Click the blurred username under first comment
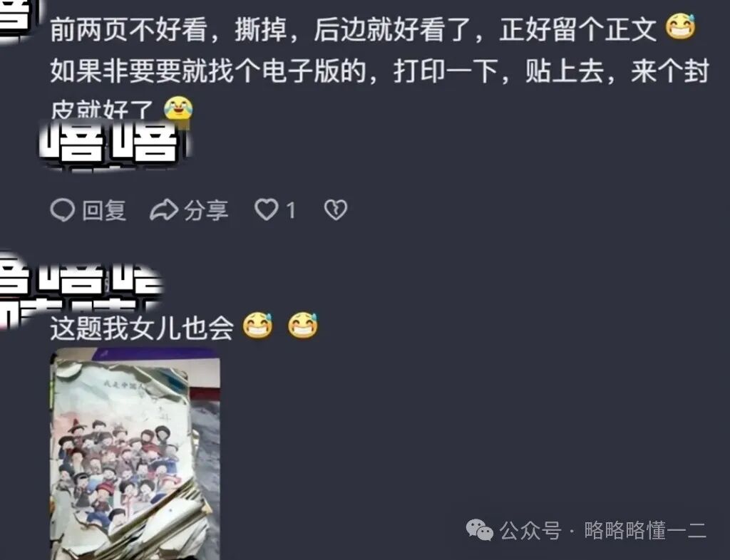 tap(114, 142)
